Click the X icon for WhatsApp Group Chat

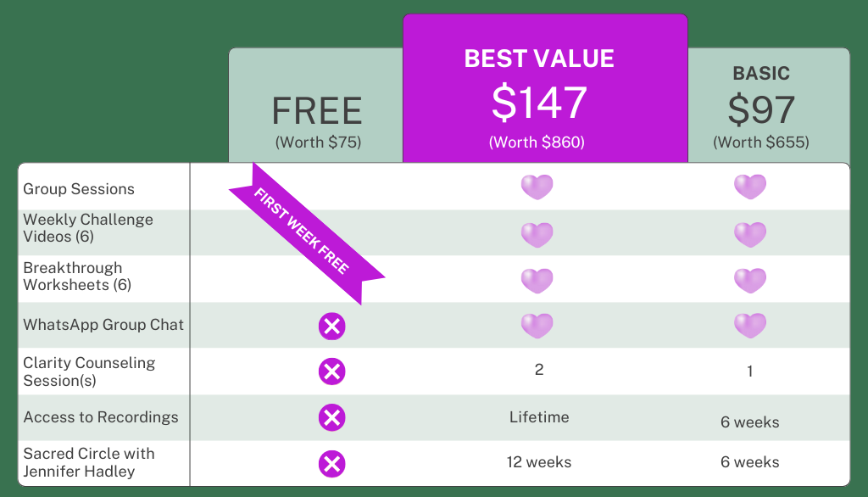[331, 326]
